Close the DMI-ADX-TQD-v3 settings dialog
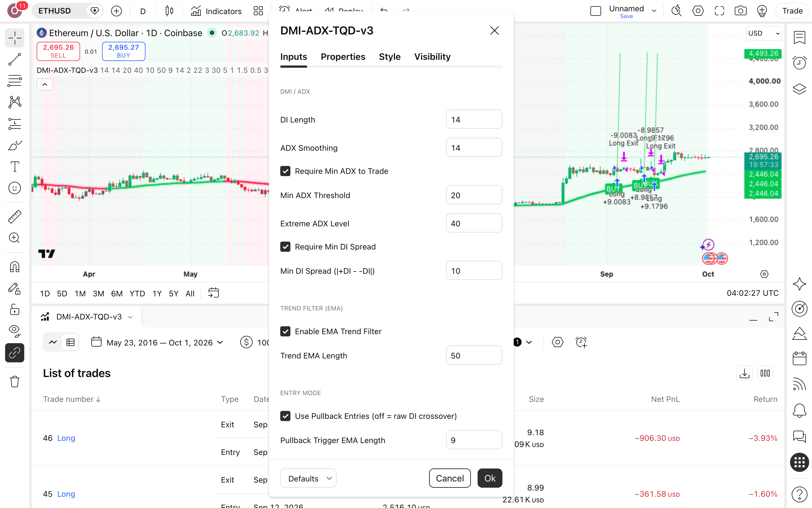The image size is (812, 508). 494,30
